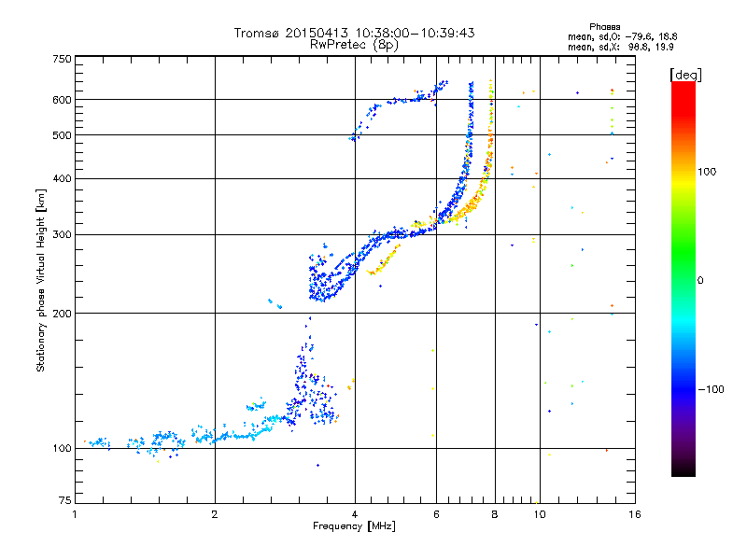
Task: Click the '[deg]' colorbar unit label
Action: [685, 75]
